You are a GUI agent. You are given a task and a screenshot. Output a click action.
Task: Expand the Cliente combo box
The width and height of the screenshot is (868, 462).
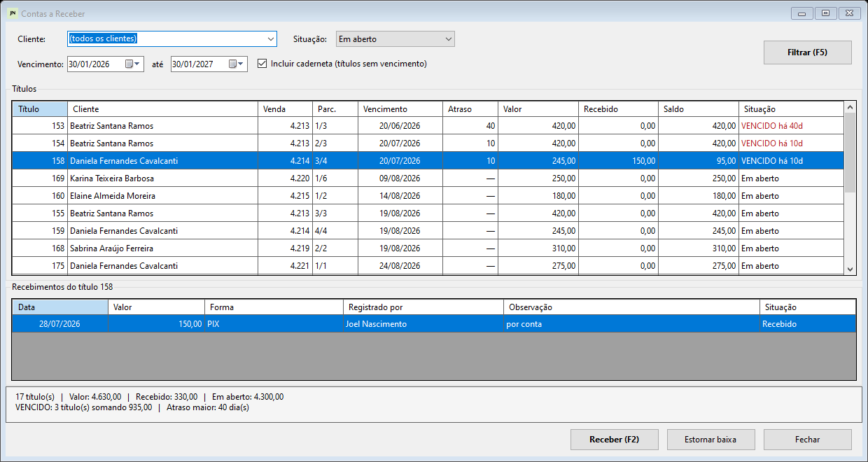[x=271, y=38]
